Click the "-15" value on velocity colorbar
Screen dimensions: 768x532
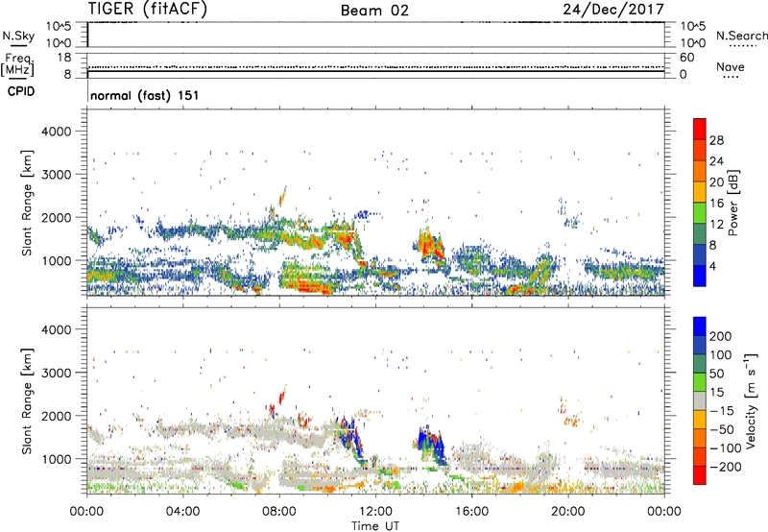(722, 411)
